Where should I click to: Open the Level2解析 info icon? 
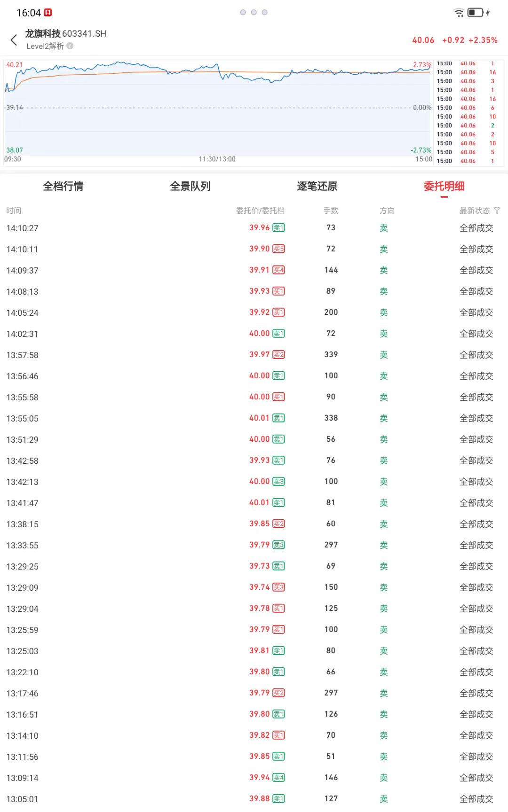click(70, 46)
